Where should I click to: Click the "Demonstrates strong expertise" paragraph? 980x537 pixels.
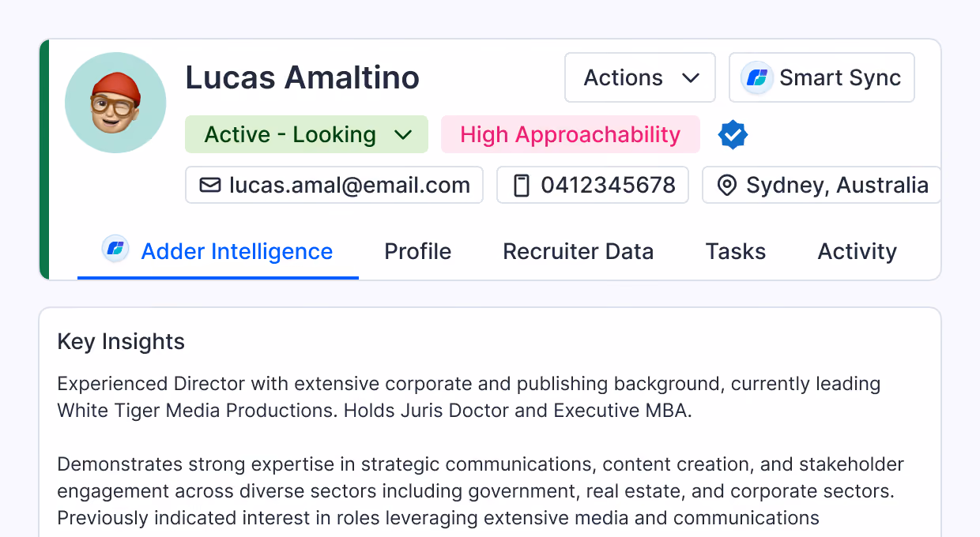481,491
